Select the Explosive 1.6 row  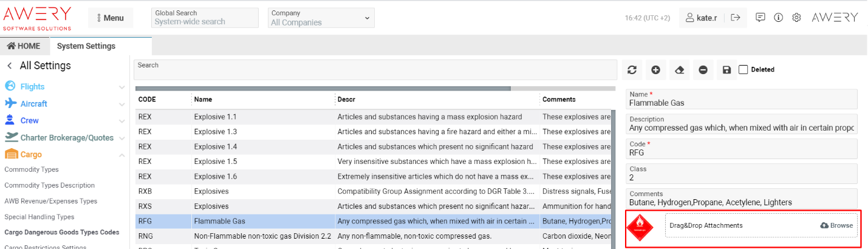pos(373,176)
